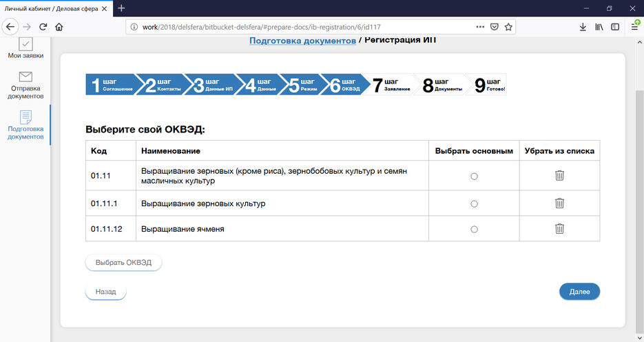Open browser library icon
Screen dimensions: 644x342
pos(599,27)
